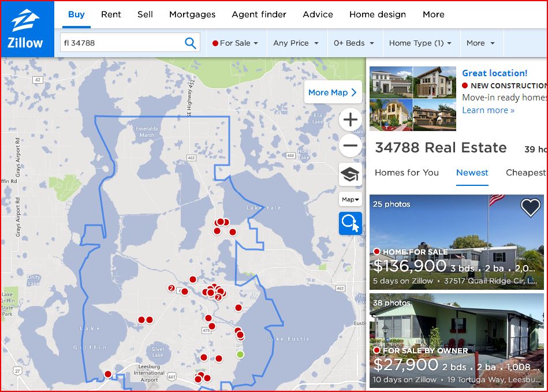
Task: Click the Great location! ad headline
Action: 494,73
